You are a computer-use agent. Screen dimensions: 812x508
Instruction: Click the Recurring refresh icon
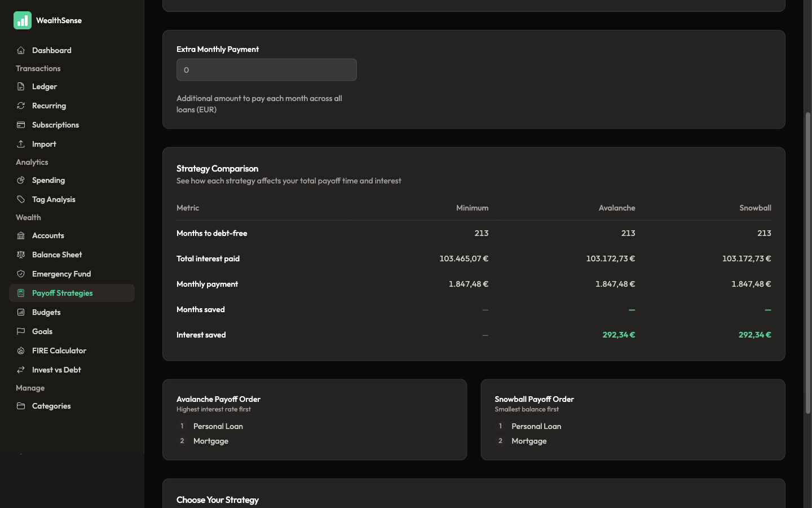pyautogui.click(x=21, y=106)
